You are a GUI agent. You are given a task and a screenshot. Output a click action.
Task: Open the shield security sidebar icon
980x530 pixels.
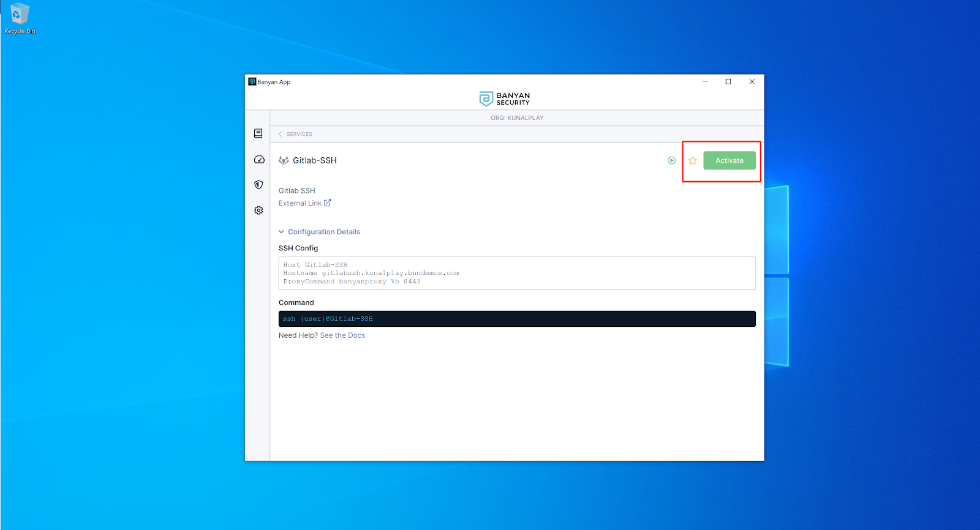pyautogui.click(x=258, y=185)
